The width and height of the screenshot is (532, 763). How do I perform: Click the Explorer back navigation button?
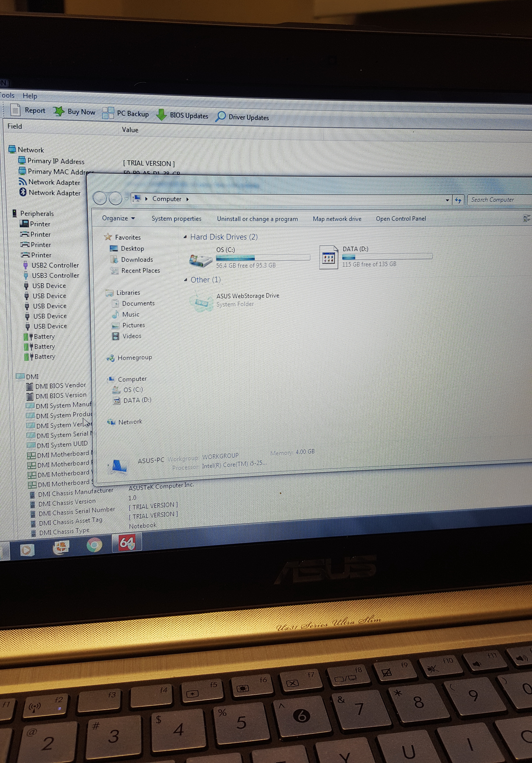tap(99, 198)
